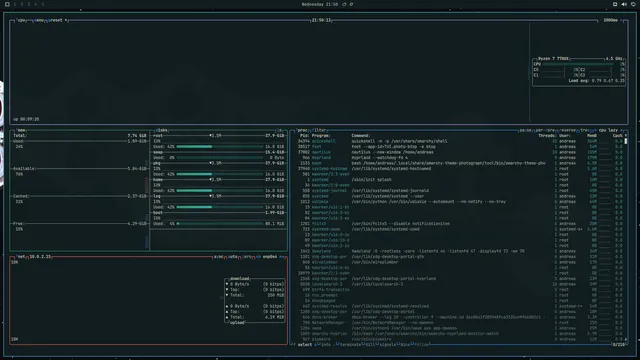Toggle io mode in disks header

(x=280, y=130)
